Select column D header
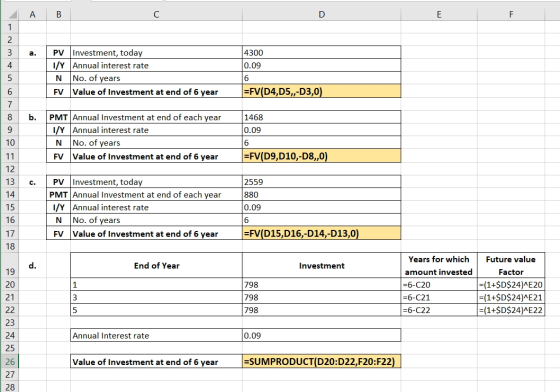This screenshot has height=392, width=560. (321, 15)
